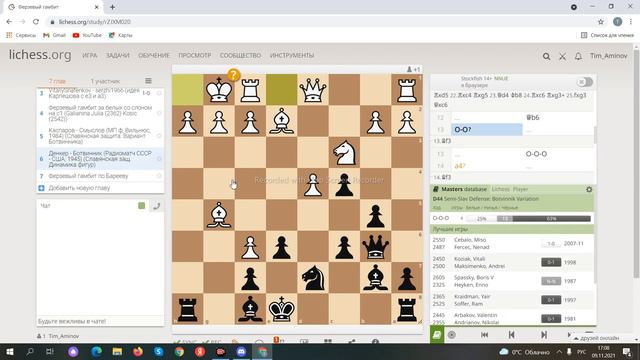This screenshot has width=640, height=360.
Task: Open opening explorer settings gear
Action: coord(589,189)
